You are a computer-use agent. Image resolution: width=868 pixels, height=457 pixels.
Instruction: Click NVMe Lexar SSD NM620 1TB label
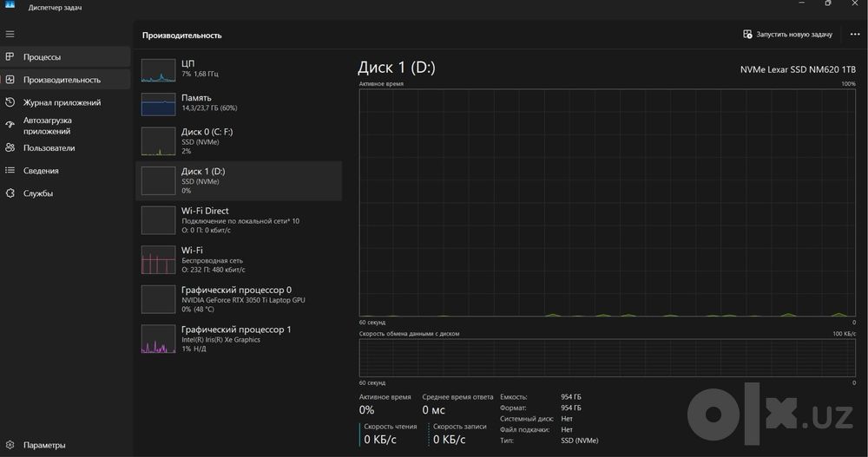[x=798, y=69]
